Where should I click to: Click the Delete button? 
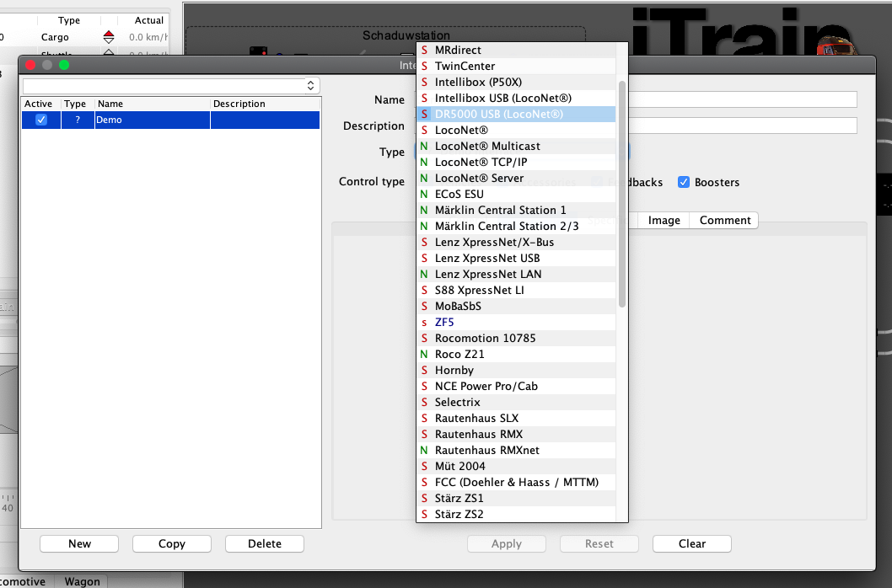265,543
